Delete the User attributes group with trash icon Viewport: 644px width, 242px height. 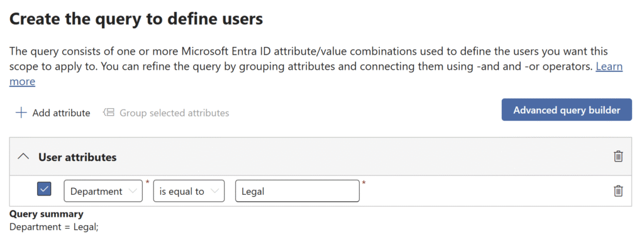(618, 157)
